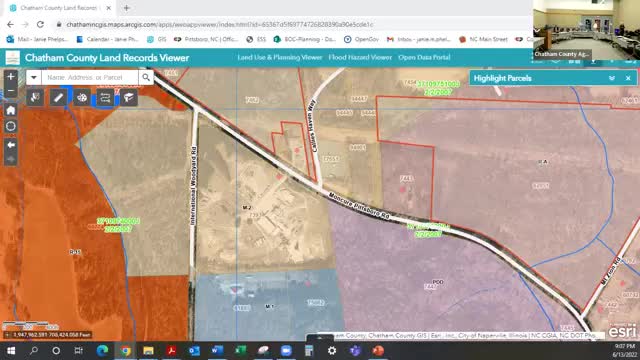640x360 pixels.
Task: Expand search source dropdown arrow
Action: tap(34, 77)
